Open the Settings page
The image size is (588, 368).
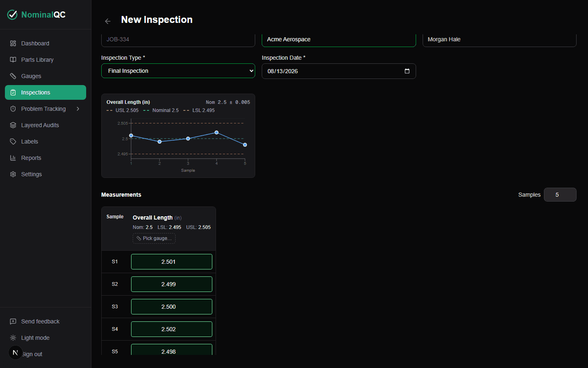click(45, 174)
